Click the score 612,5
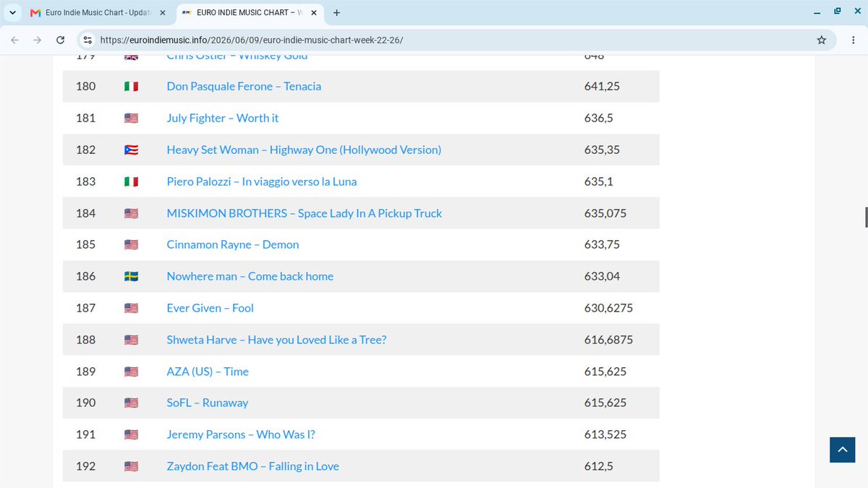Viewport: 868px width, 488px height. (599, 466)
